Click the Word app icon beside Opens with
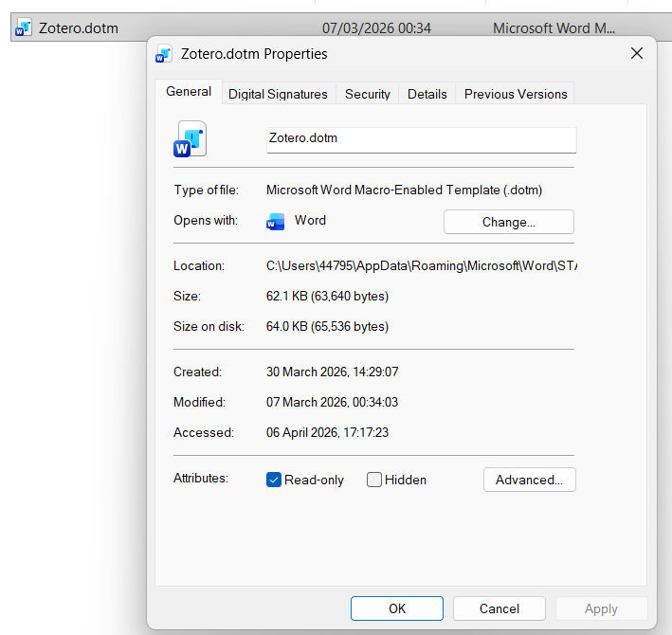 [x=275, y=222]
